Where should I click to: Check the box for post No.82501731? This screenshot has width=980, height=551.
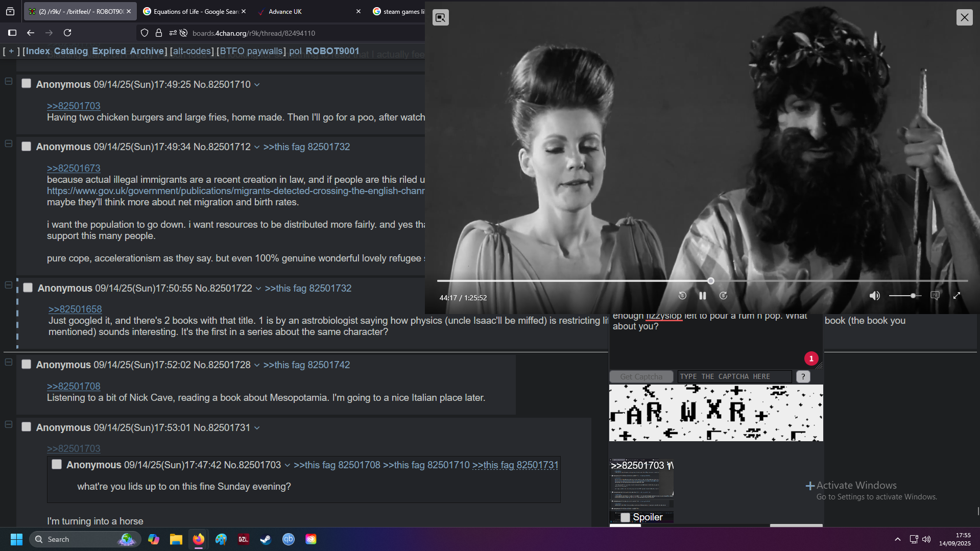(x=27, y=427)
